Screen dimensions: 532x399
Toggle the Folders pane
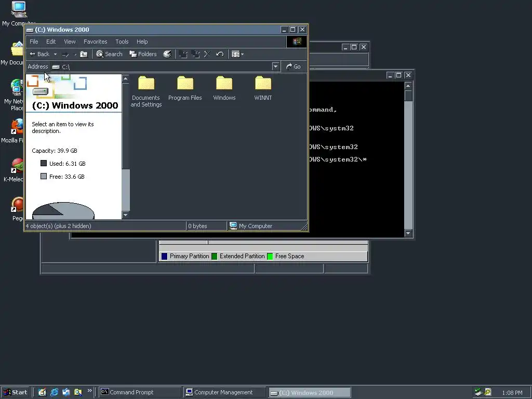point(143,54)
